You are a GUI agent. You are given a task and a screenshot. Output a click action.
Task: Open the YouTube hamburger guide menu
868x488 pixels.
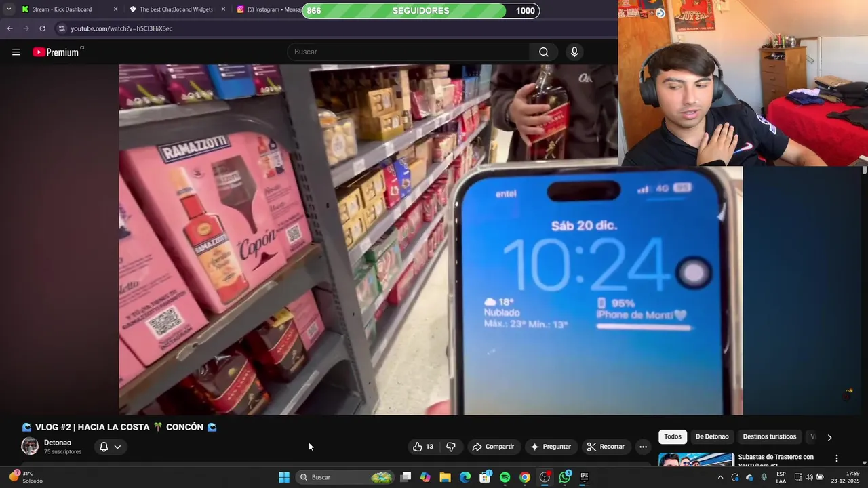click(x=16, y=52)
